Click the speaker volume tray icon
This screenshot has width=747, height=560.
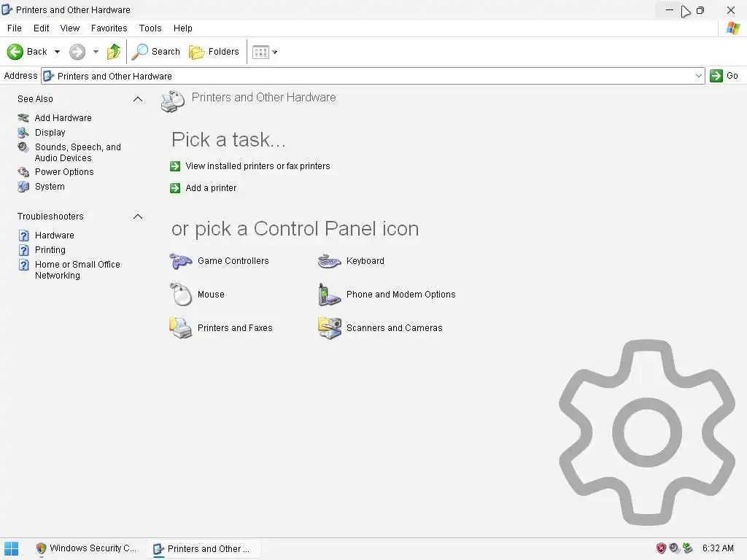coord(674,548)
